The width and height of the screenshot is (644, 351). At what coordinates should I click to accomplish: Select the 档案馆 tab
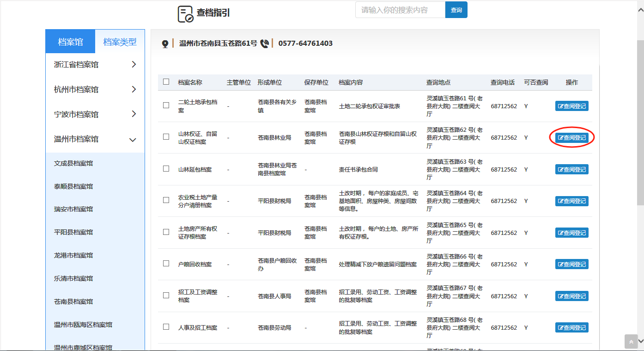pos(70,42)
